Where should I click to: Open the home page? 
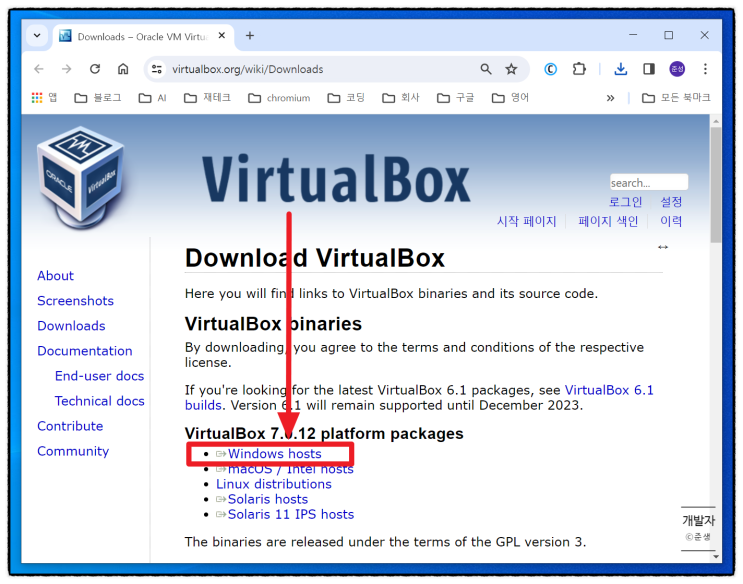pyautogui.click(x=123, y=69)
